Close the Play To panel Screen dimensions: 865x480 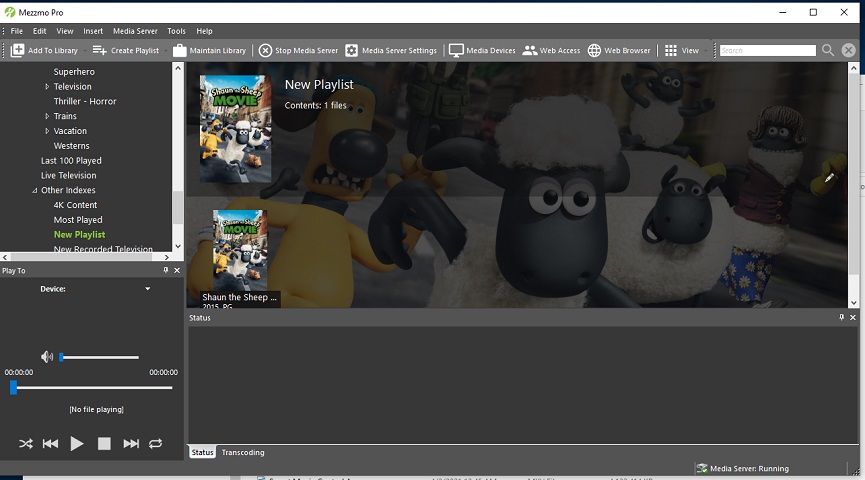coord(177,270)
